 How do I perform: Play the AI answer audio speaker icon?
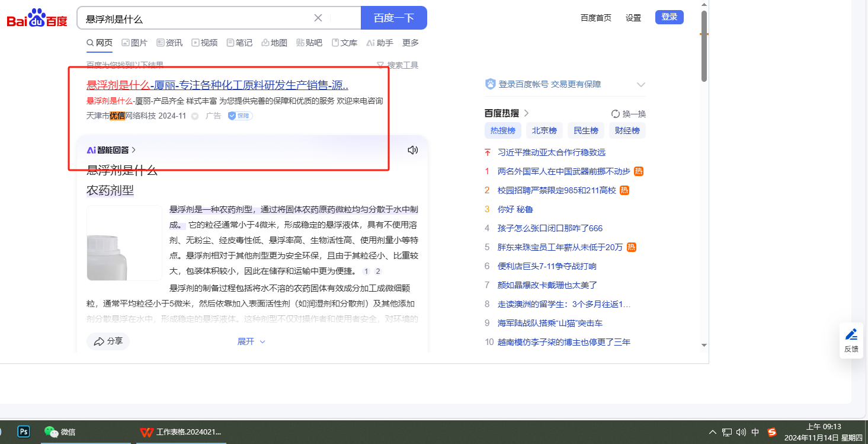[413, 150]
